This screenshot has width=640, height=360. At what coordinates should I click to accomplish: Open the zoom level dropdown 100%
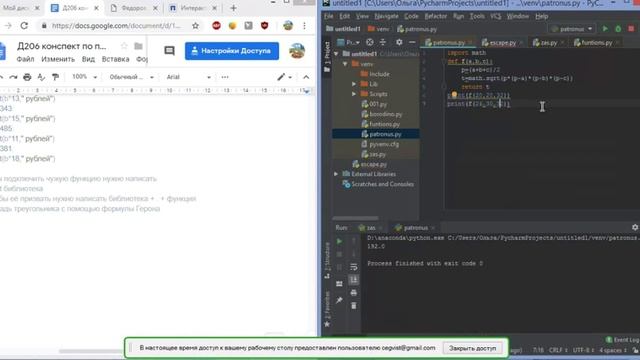pos(84,77)
